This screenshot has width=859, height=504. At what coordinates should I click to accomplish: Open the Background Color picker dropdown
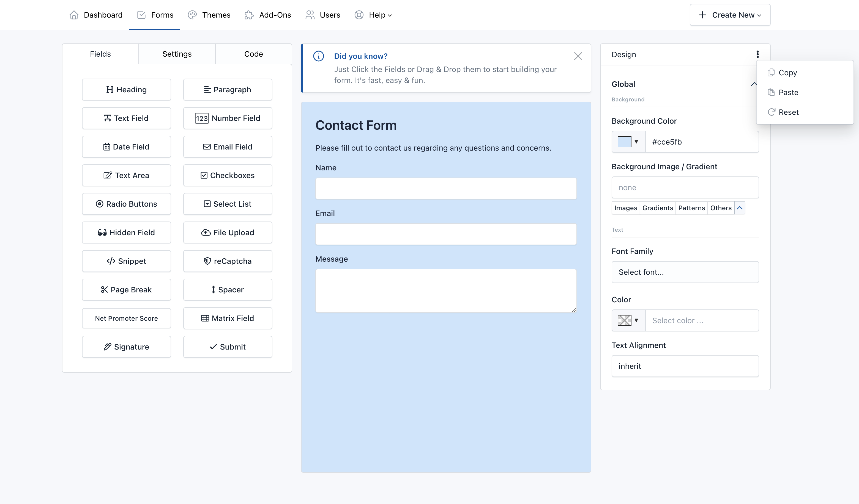click(x=637, y=142)
